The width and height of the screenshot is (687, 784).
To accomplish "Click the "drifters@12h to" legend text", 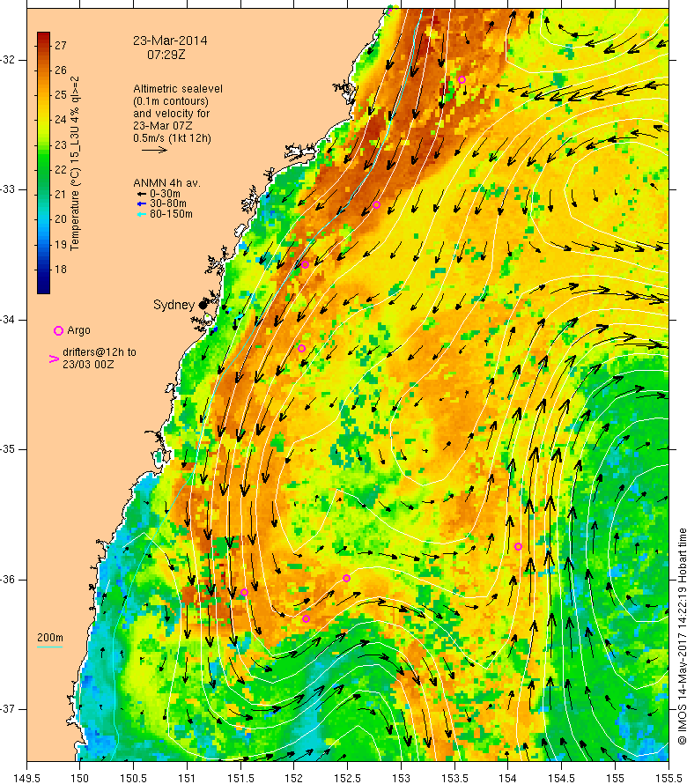I will (100, 352).
